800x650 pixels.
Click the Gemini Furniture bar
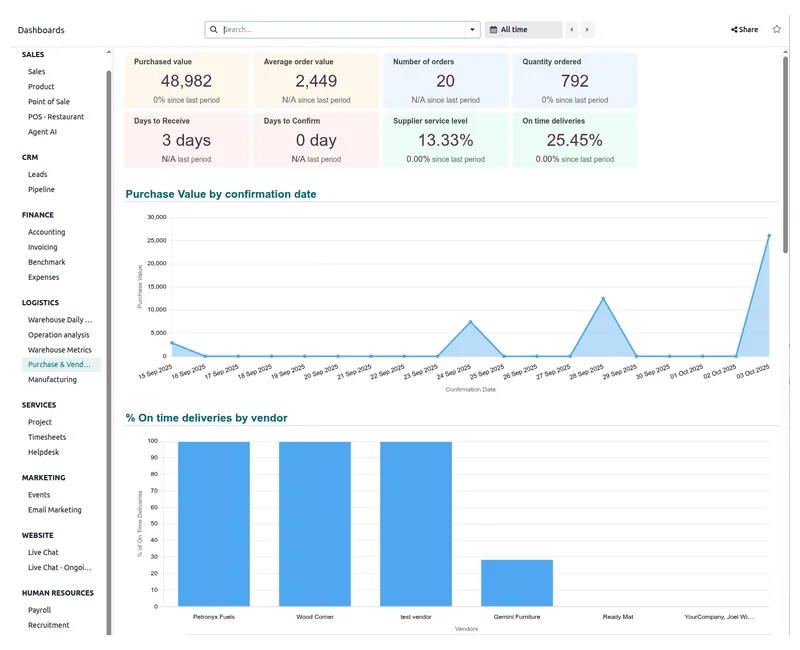pyautogui.click(x=517, y=583)
